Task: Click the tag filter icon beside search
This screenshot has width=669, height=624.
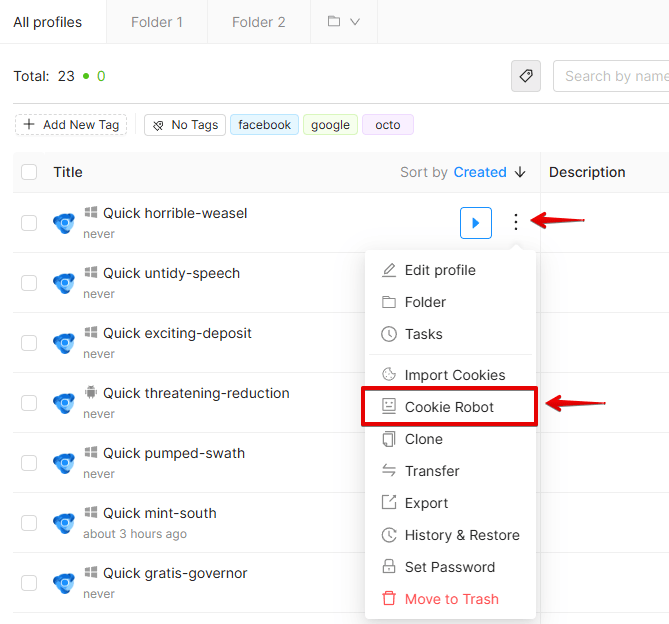Action: point(526,76)
